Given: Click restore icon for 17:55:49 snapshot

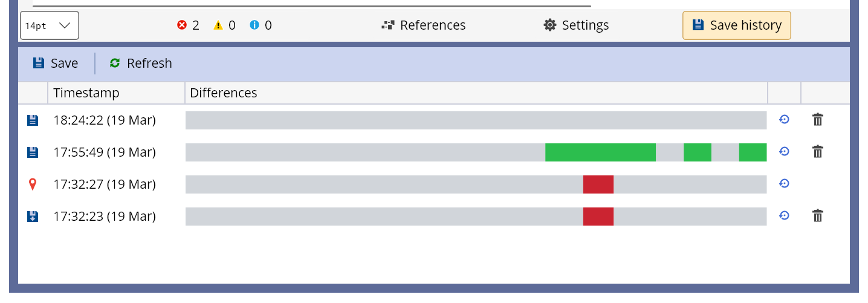Looking at the screenshot, I should (784, 151).
